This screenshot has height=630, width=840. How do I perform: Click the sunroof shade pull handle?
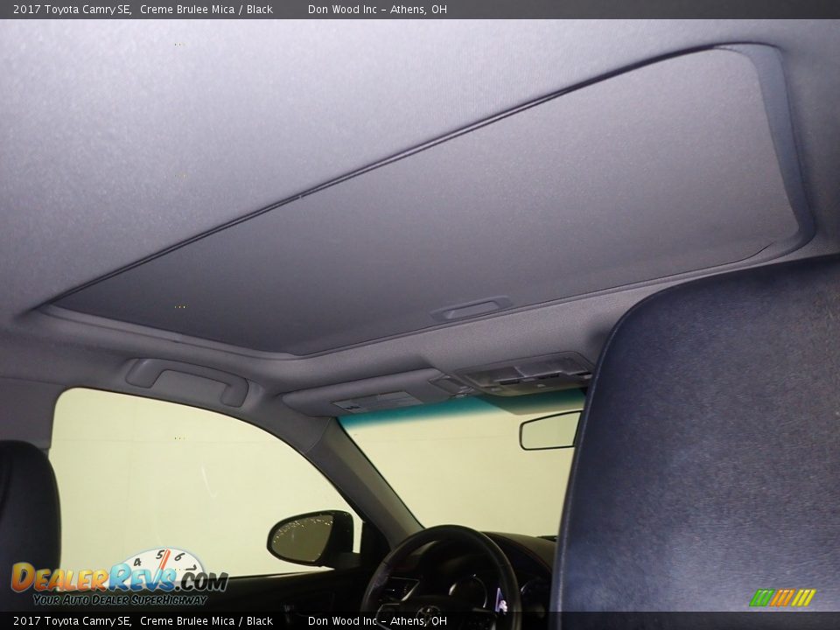[472, 309]
